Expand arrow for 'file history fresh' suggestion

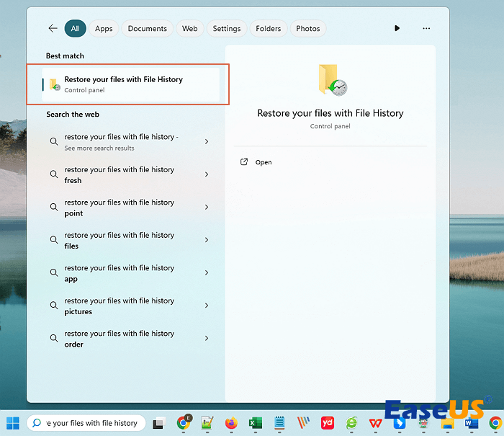[207, 174]
